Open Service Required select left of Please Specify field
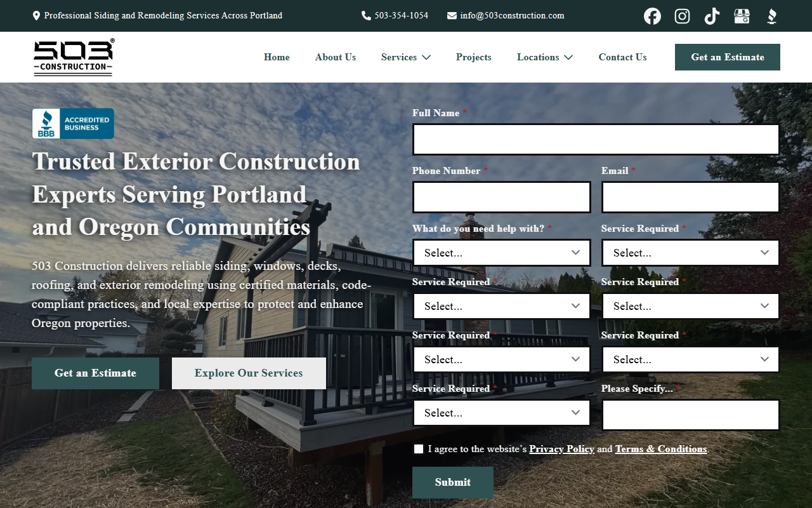812x508 pixels. click(x=502, y=413)
